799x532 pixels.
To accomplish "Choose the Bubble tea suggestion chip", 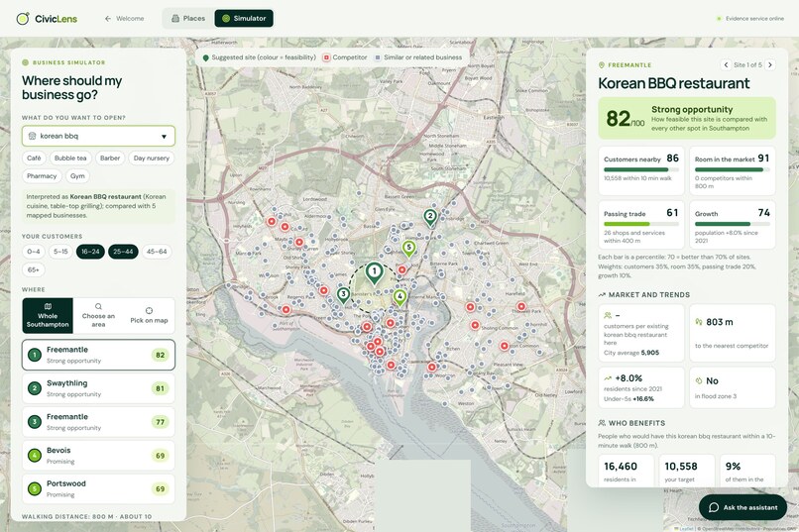I will (x=70, y=159).
